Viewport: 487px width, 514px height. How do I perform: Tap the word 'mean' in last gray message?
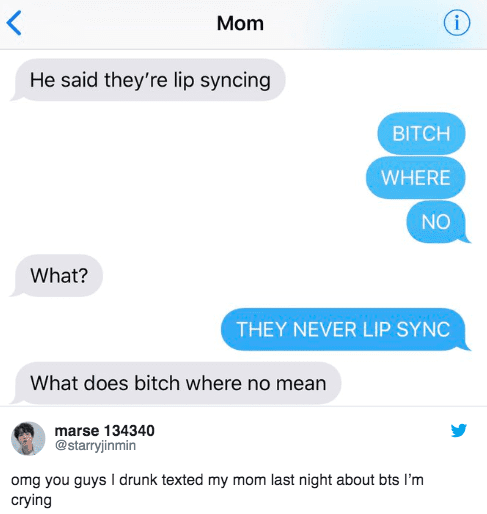pos(301,383)
